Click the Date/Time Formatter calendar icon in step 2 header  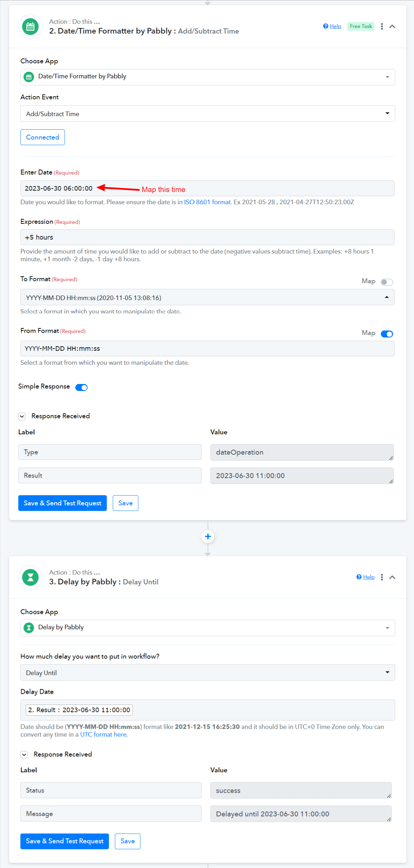pos(30,27)
